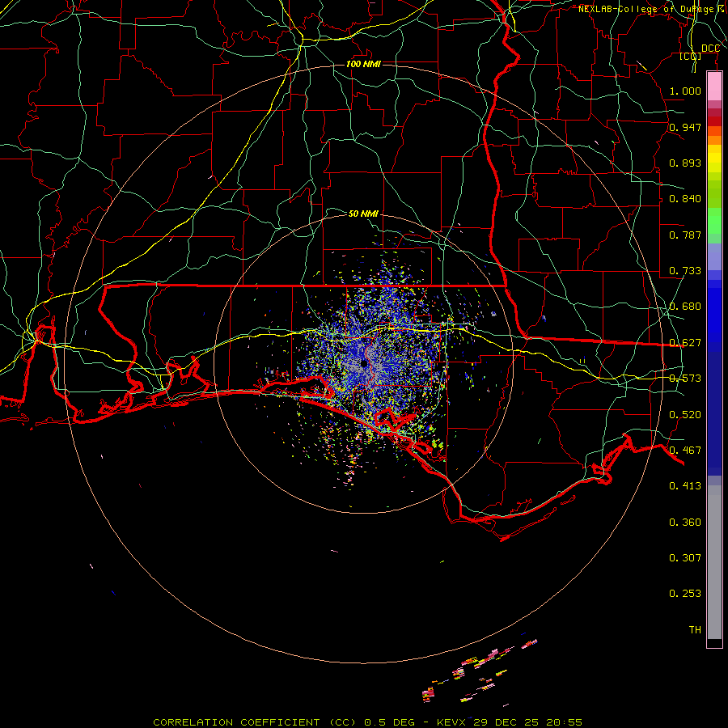
Task: Click the TH threshold label in the legend
Action: pyautogui.click(x=695, y=630)
